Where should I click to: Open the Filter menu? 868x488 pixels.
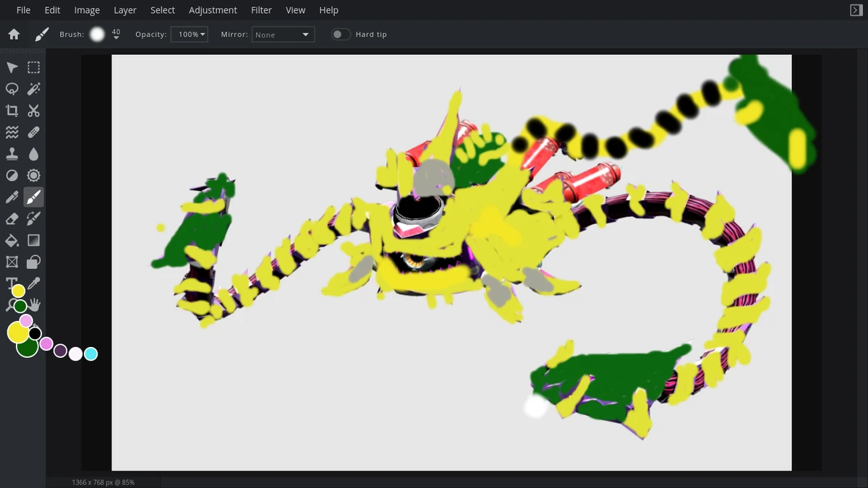pyautogui.click(x=261, y=9)
